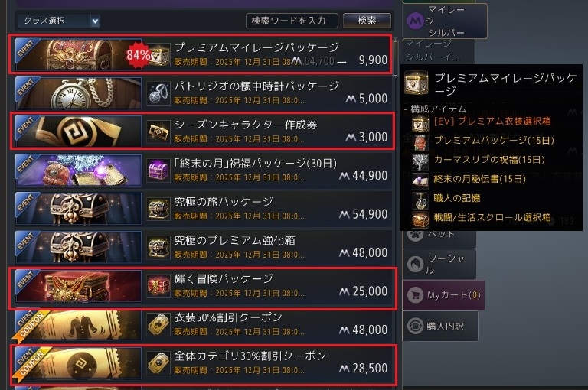Click the 輝く冒険パッケージ red chest icon

point(158,286)
